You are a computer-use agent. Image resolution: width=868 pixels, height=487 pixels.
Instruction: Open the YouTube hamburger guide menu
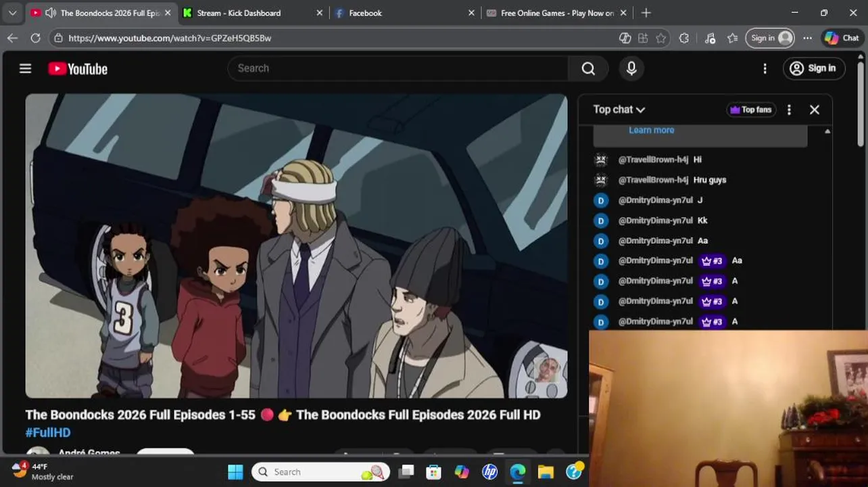tap(25, 68)
